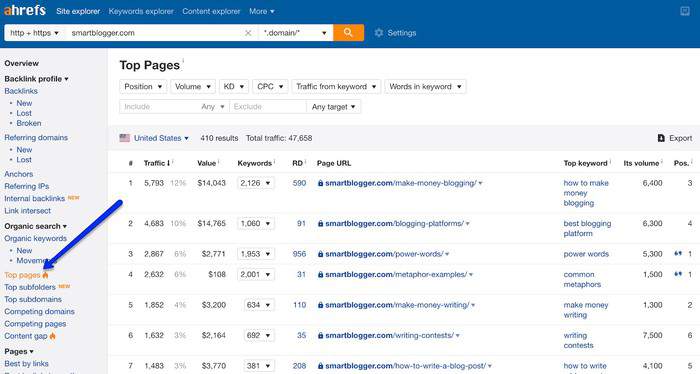The height and width of the screenshot is (374, 700).
Task: Sort by the Traffic column header
Action: [156, 163]
